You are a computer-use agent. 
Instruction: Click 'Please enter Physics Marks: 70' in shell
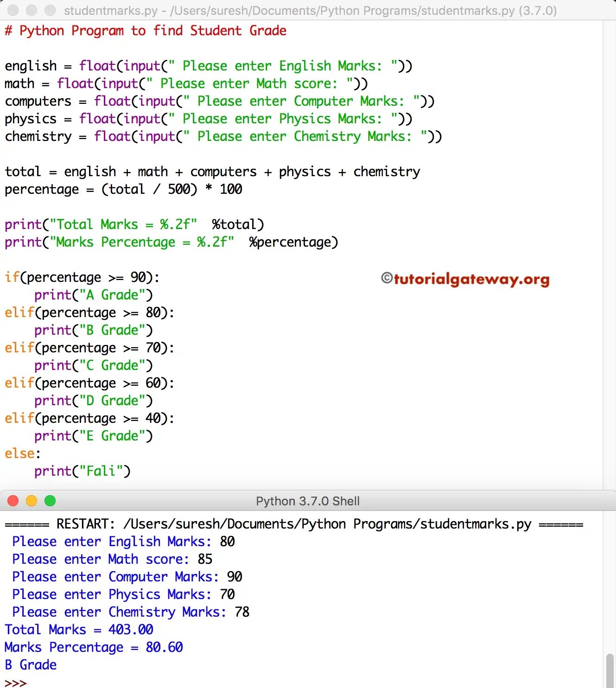click(x=123, y=594)
